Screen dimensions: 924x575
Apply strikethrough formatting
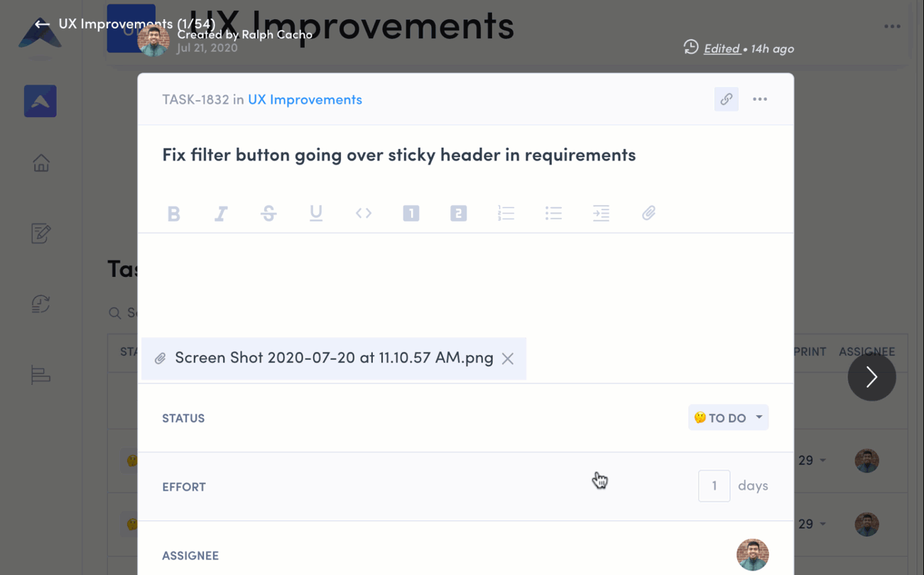(268, 213)
